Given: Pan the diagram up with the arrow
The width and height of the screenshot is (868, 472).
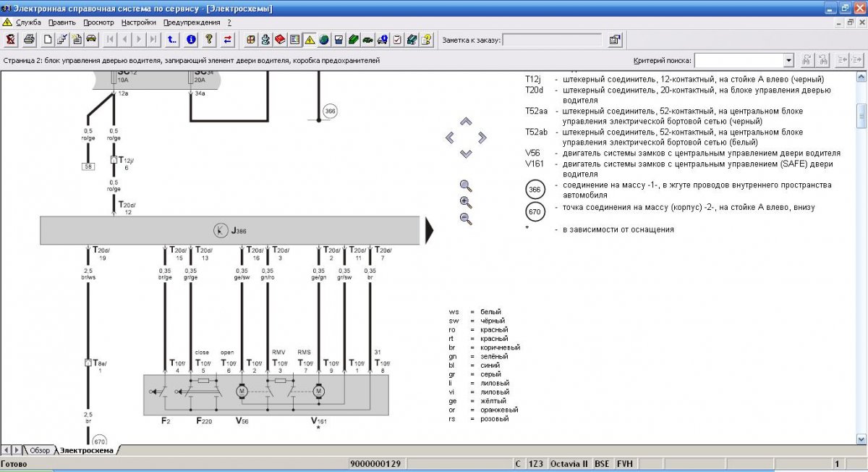Looking at the screenshot, I should coord(466,122).
